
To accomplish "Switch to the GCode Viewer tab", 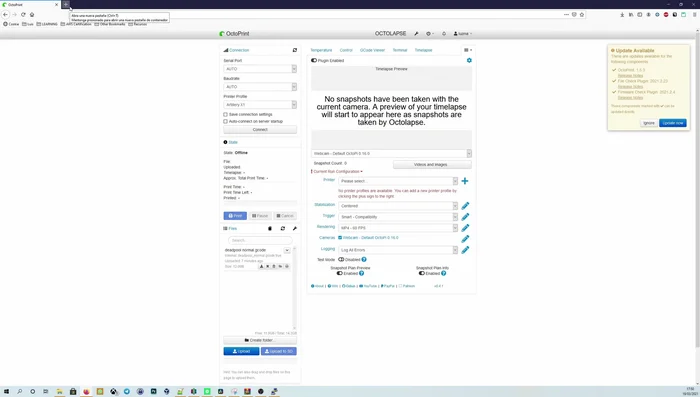I will coord(372,50).
